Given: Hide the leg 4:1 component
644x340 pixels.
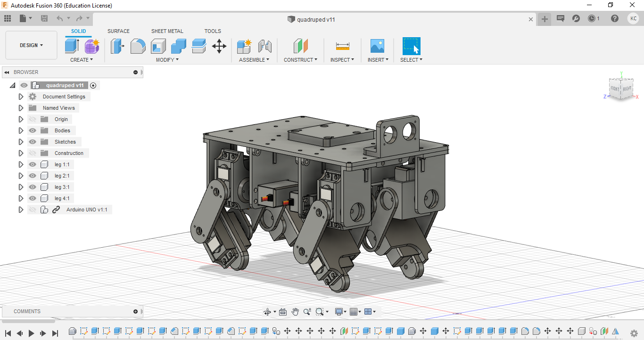Looking at the screenshot, I should coord(32,198).
